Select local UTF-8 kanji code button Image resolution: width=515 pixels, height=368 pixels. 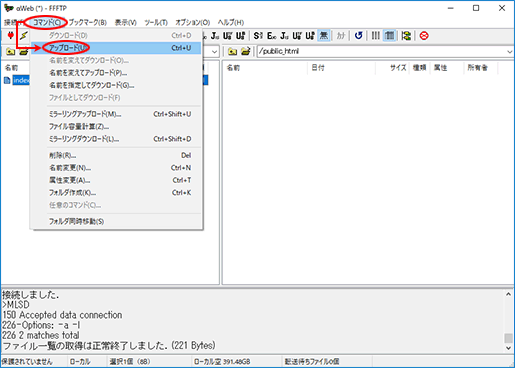point(228,35)
